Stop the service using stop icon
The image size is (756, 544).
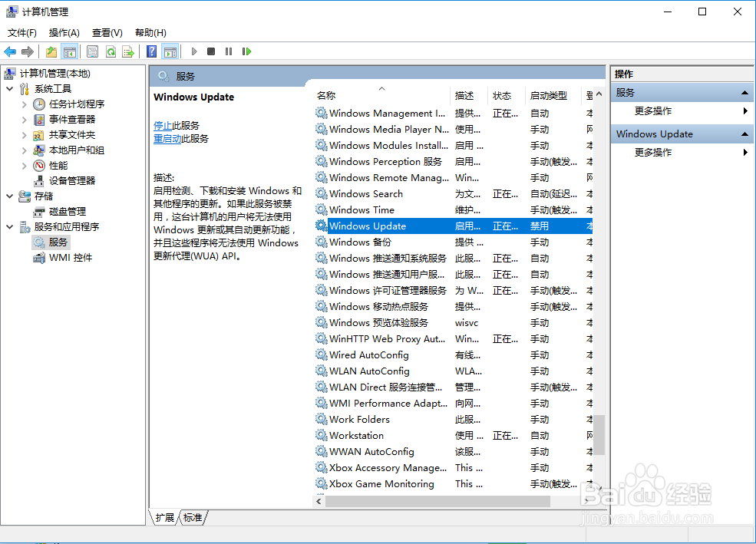tap(210, 51)
